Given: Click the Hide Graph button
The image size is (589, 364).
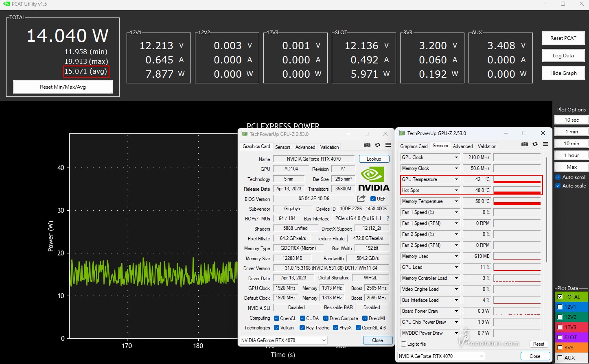Looking at the screenshot, I should [563, 73].
